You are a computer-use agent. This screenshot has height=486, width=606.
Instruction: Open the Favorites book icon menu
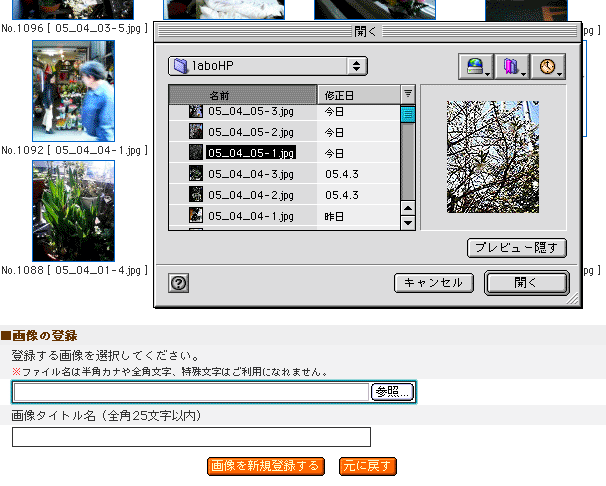512,67
